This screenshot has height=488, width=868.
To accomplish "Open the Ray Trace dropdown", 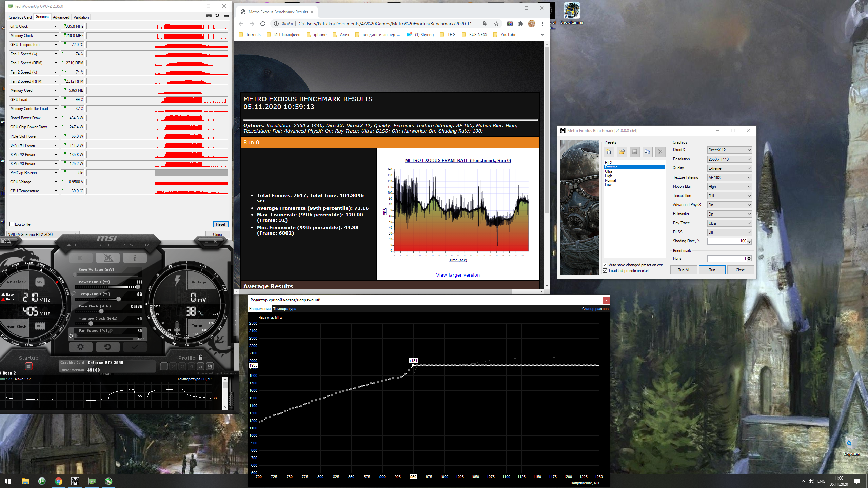I will click(x=729, y=223).
